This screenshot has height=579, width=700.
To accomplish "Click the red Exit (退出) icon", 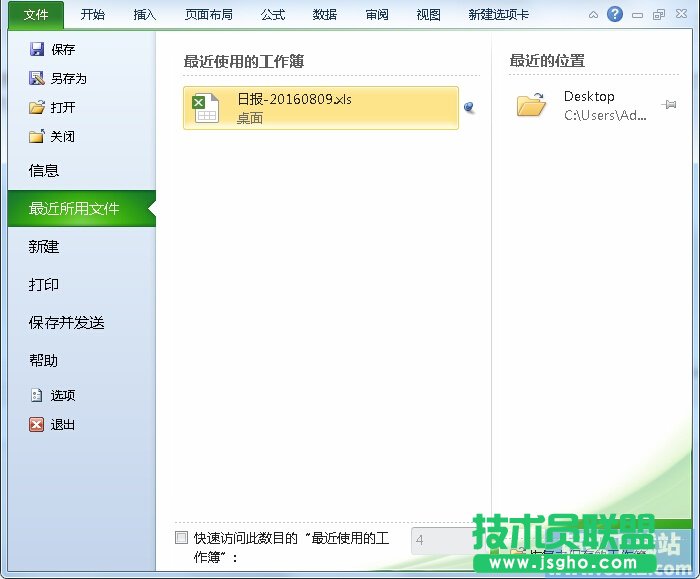I will (37, 425).
